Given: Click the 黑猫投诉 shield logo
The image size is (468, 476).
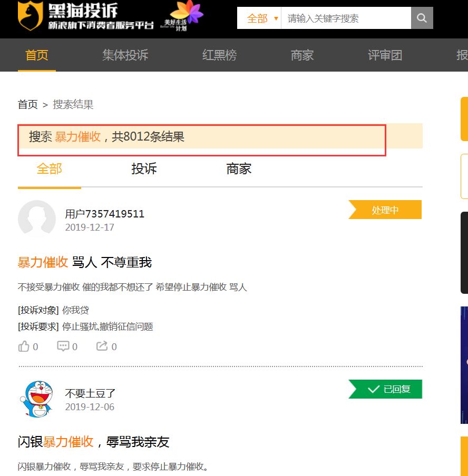Looking at the screenshot, I should 31,16.
